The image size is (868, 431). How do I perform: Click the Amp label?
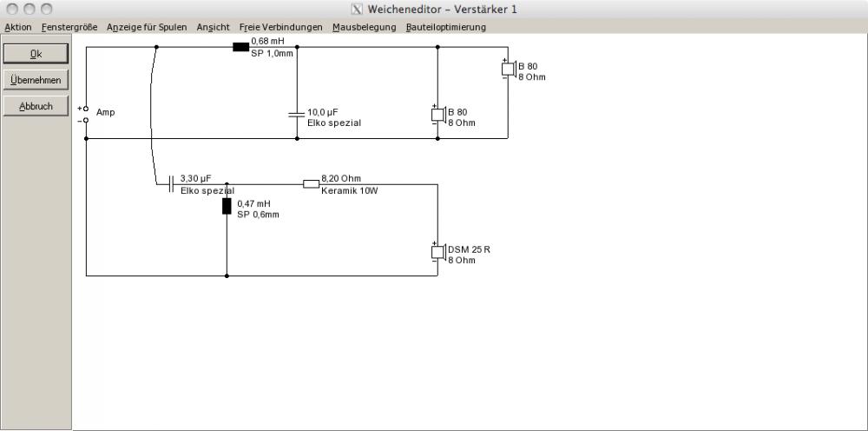click(x=106, y=112)
